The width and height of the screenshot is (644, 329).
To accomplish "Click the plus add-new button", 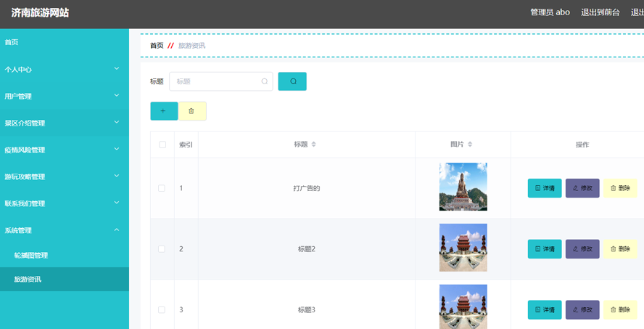I will pyautogui.click(x=163, y=111).
